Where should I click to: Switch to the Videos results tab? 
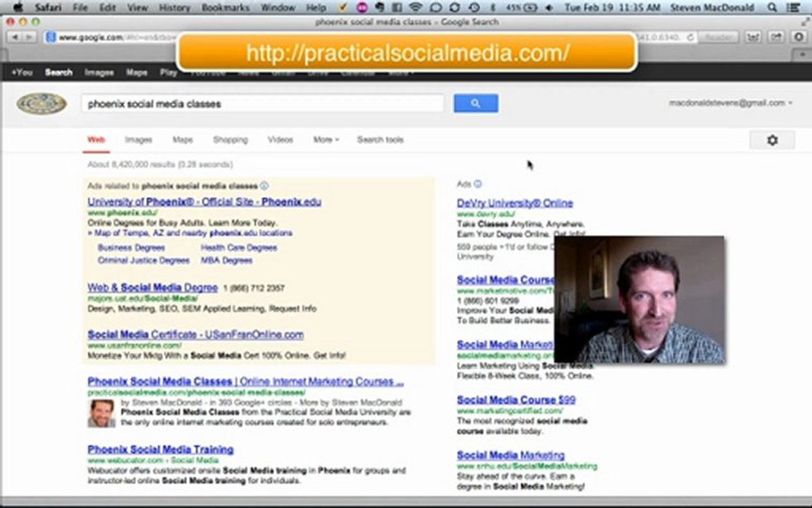[x=280, y=140]
